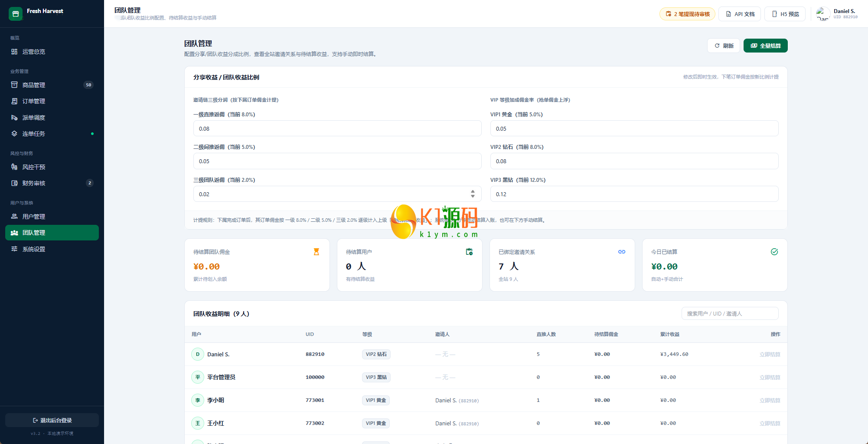Click the 用户管理 people icon

click(x=14, y=217)
